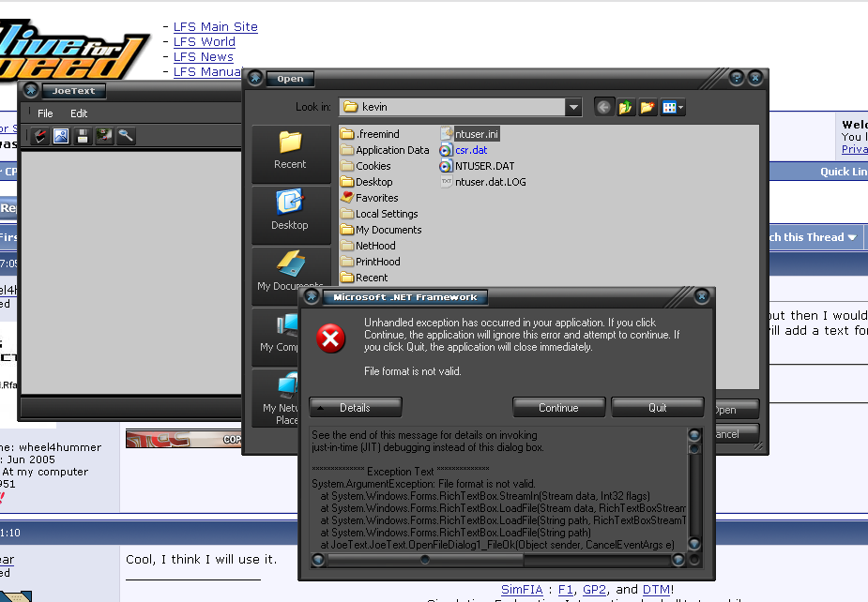Click the exception details scroll down arrow
This screenshot has height=602, width=868.
click(694, 543)
